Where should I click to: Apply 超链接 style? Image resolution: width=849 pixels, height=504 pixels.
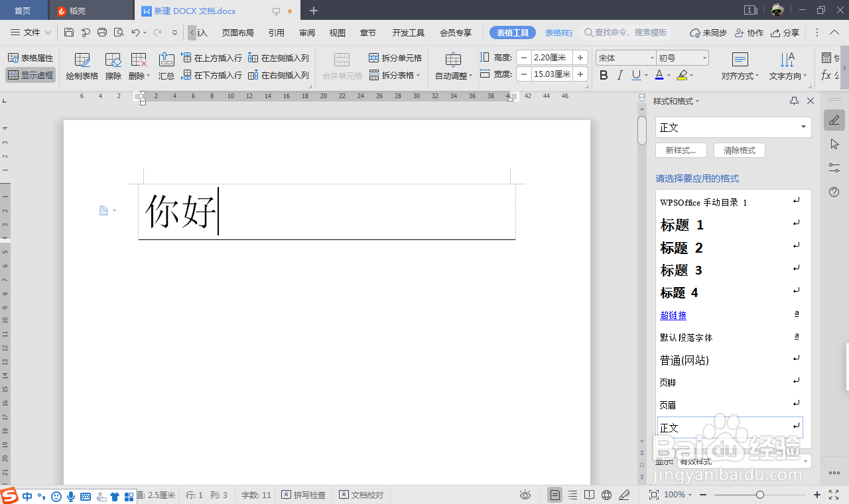730,316
